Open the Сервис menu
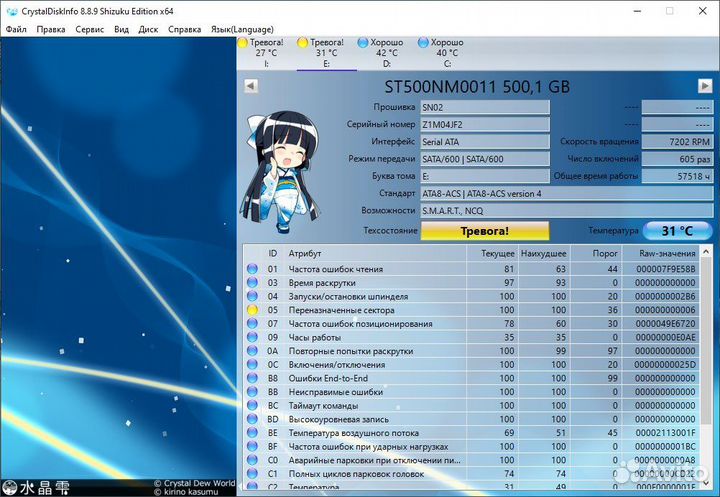The image size is (720, 497). 89,30
